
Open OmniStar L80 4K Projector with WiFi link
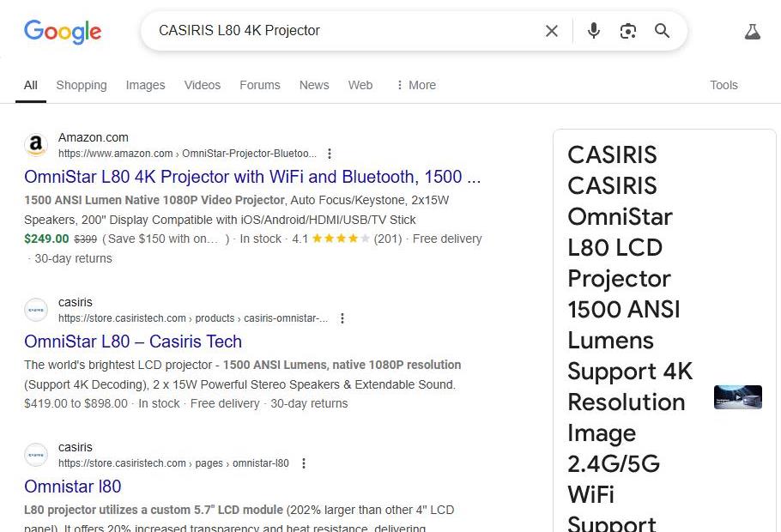tap(252, 177)
